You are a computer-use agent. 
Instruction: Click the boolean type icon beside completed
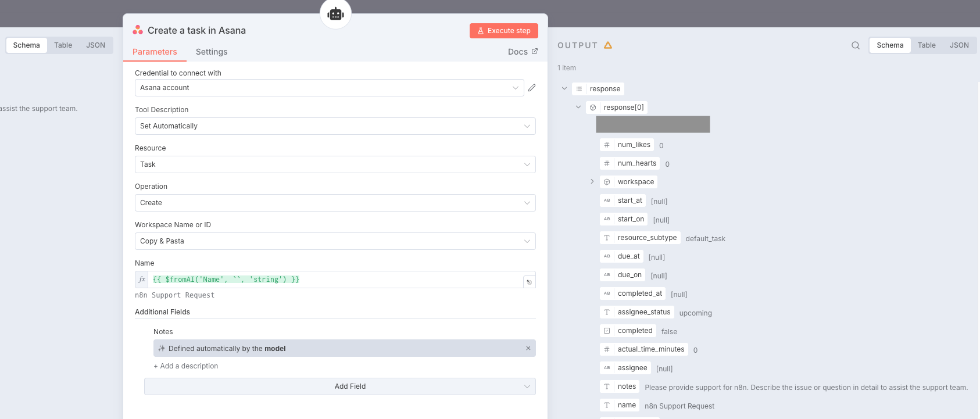click(x=607, y=331)
